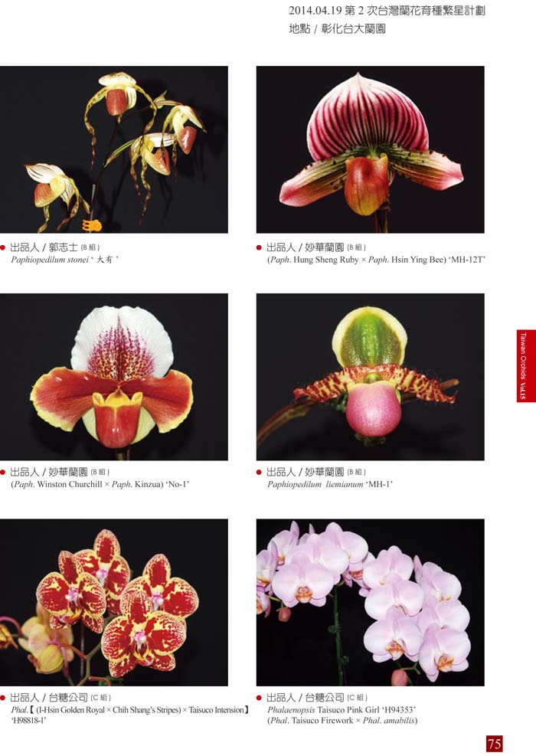Image resolution: width=536 pixels, height=756 pixels.
Task: Click the header text 2014.04.19 第2次台灣蘭花育種繁星計劃
Action: [x=387, y=11]
